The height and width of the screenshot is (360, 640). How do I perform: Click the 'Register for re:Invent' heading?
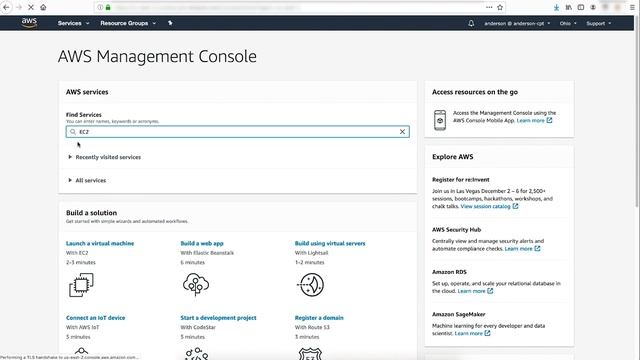pos(461,180)
